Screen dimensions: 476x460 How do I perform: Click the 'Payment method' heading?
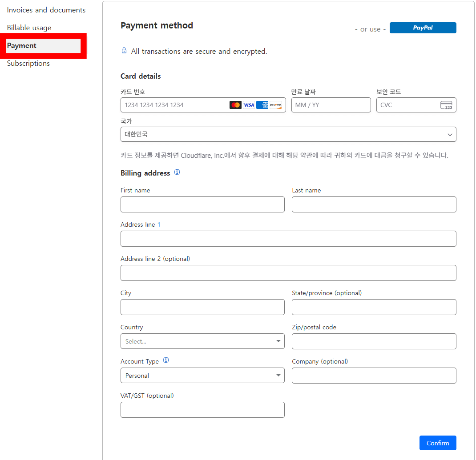pos(157,25)
